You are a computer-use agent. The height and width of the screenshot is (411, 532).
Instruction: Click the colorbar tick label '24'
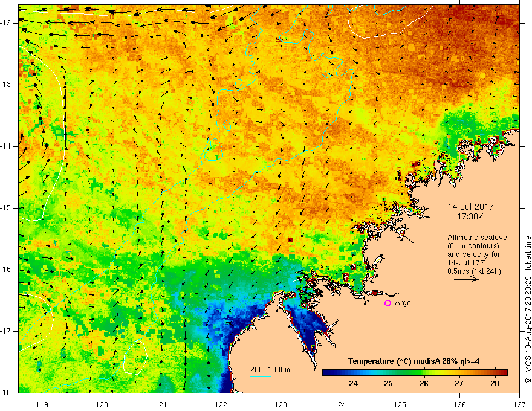(353, 384)
